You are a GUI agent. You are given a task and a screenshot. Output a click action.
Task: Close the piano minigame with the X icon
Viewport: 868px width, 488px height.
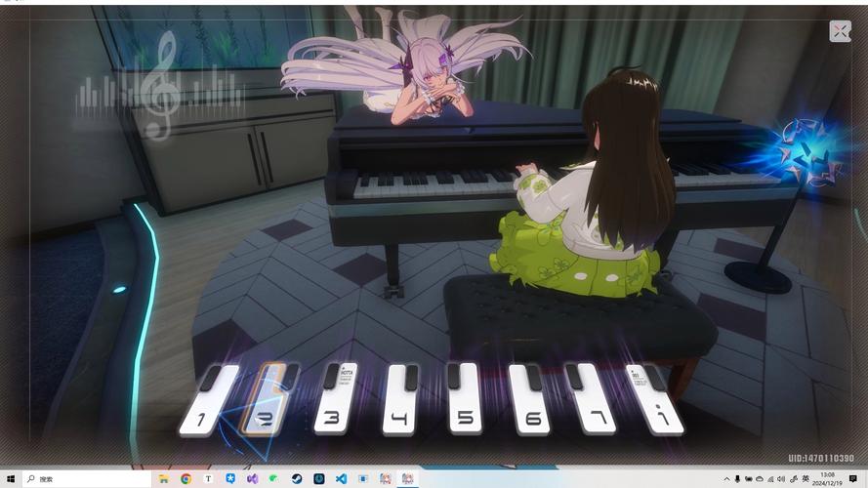(x=840, y=31)
